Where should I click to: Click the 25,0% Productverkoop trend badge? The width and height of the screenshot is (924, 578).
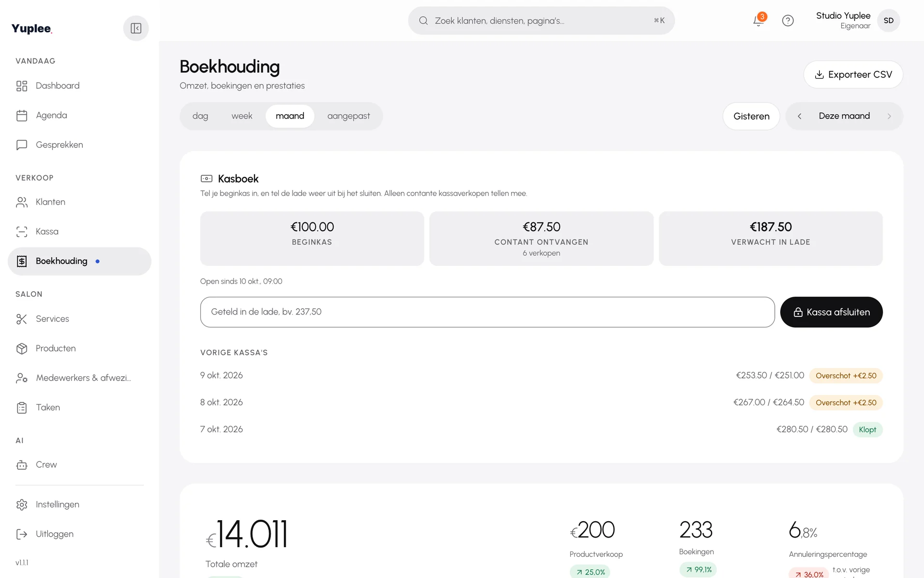click(590, 572)
